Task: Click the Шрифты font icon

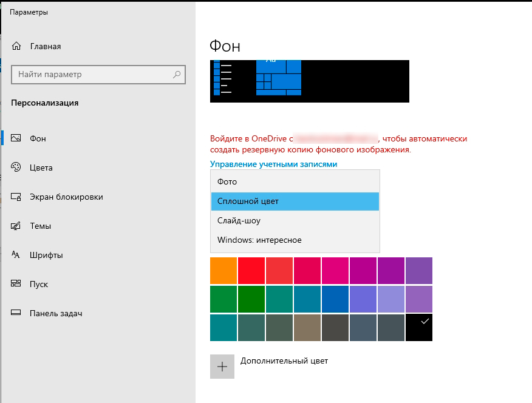Action: [16, 254]
